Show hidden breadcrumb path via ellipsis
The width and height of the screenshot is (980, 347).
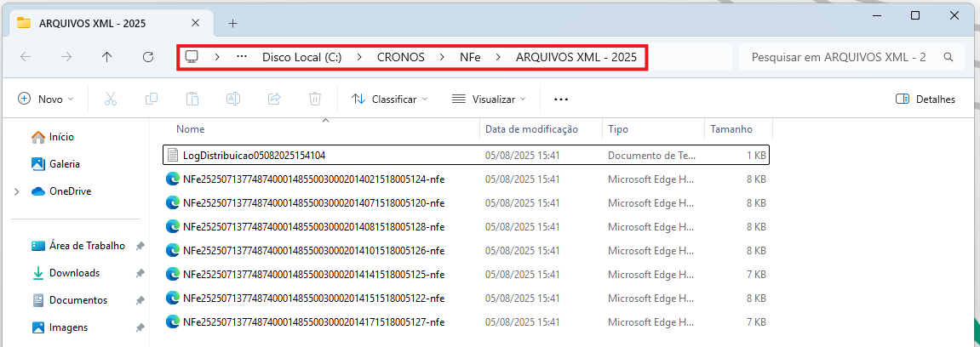pos(242,57)
